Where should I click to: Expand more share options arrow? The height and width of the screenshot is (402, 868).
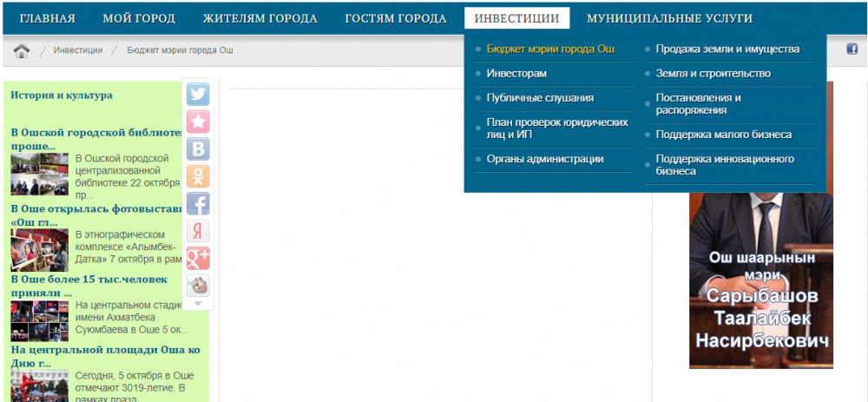pyautogui.click(x=198, y=304)
